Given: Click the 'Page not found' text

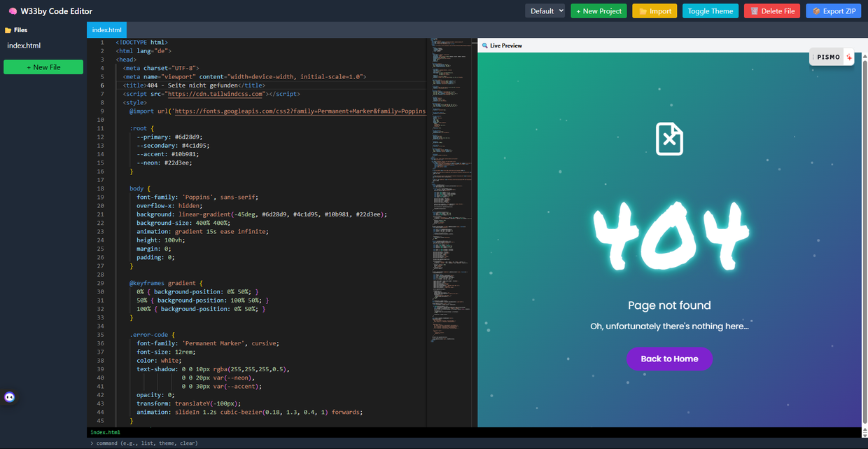Looking at the screenshot, I should tap(669, 305).
